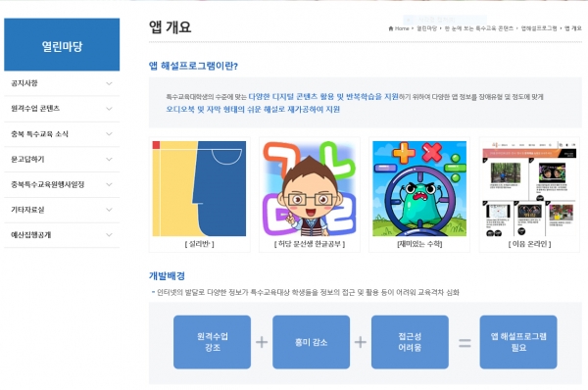Expand 충북 특수교육 소식 chevron
This screenshot has height=390, width=588.
point(109,134)
